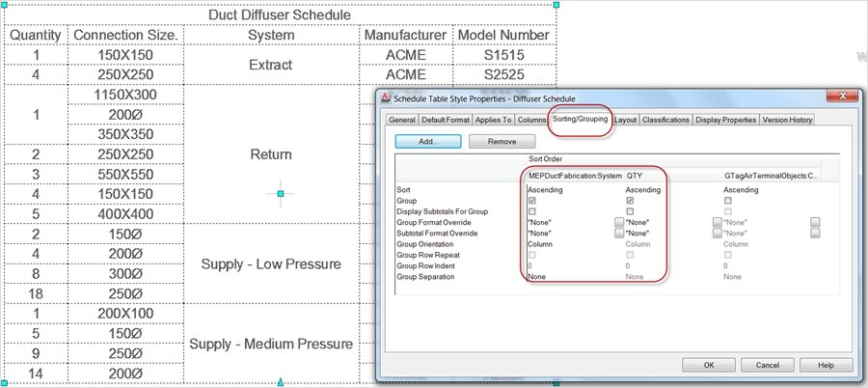
Task: Enable Display Subtotals For Group under System
Action: (532, 211)
